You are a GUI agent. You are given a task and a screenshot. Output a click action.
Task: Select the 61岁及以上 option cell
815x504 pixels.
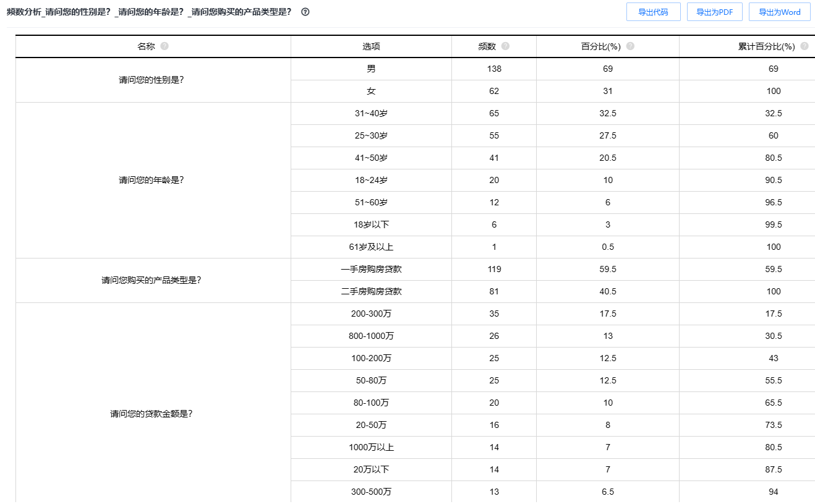pyautogui.click(x=371, y=247)
